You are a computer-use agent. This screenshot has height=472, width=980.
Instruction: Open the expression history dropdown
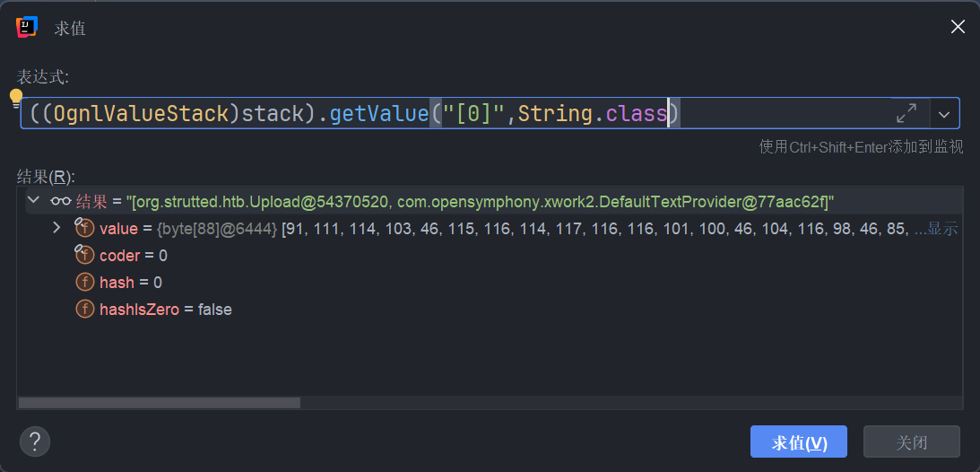point(944,114)
